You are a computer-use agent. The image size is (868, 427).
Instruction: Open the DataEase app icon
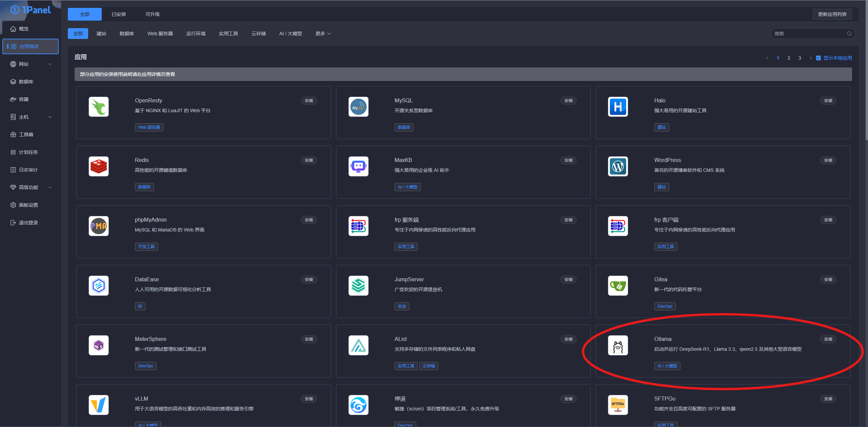click(x=99, y=286)
